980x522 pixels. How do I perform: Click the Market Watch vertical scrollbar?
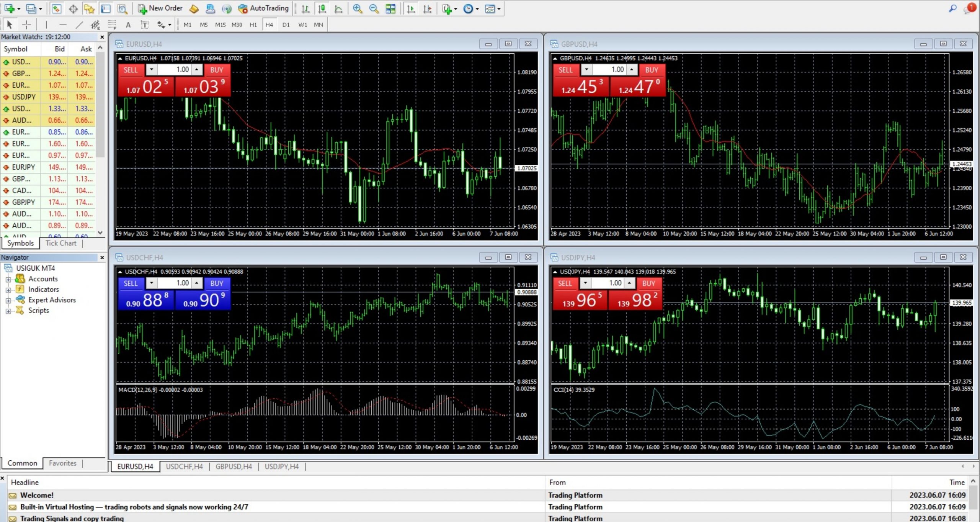(x=100, y=140)
